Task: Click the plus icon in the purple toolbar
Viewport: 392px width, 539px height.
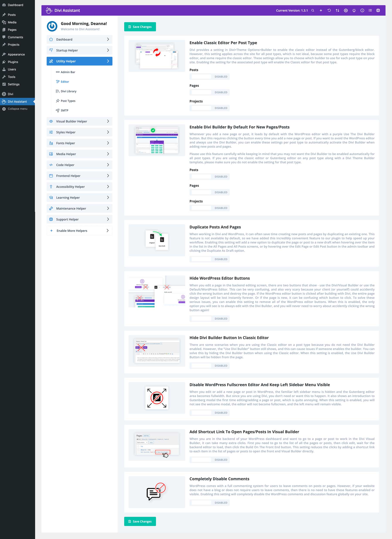Action: pos(321,10)
